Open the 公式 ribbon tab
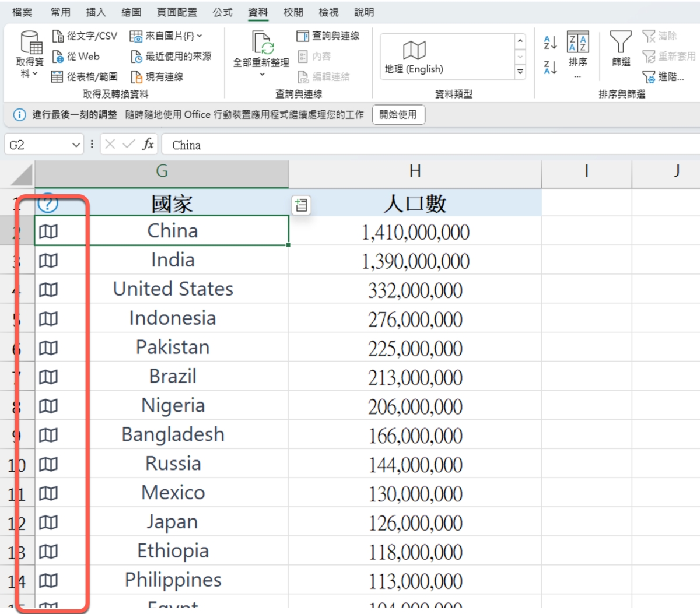The image size is (700, 614). [x=222, y=12]
